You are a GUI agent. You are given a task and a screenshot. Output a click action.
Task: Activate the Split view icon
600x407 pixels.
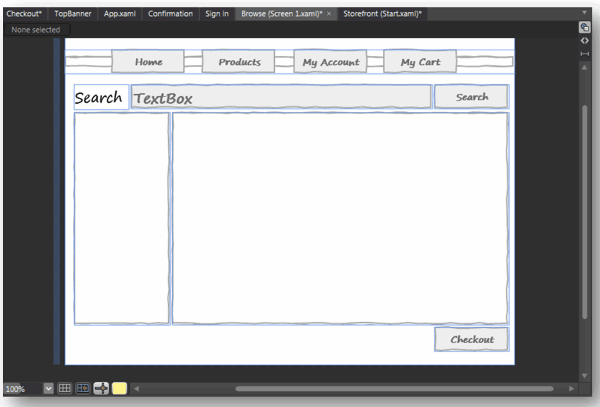tap(584, 54)
